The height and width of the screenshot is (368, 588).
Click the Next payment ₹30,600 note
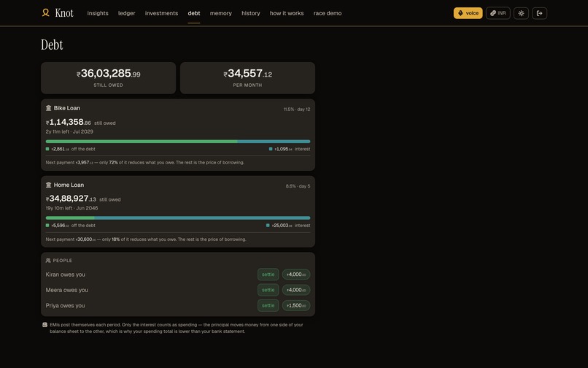pos(146,239)
